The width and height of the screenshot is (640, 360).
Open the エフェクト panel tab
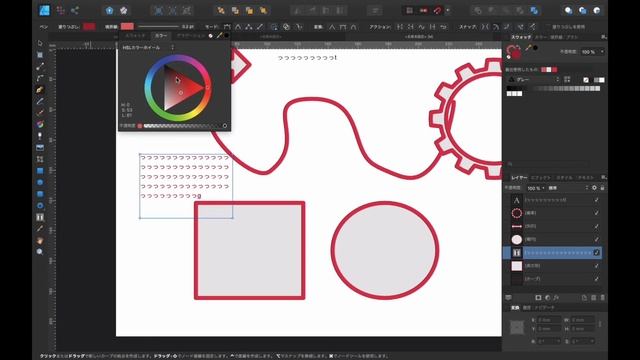click(540, 178)
